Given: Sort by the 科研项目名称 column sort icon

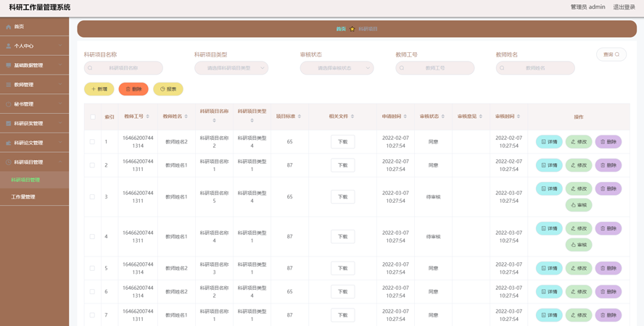Looking at the screenshot, I should click(x=214, y=120).
